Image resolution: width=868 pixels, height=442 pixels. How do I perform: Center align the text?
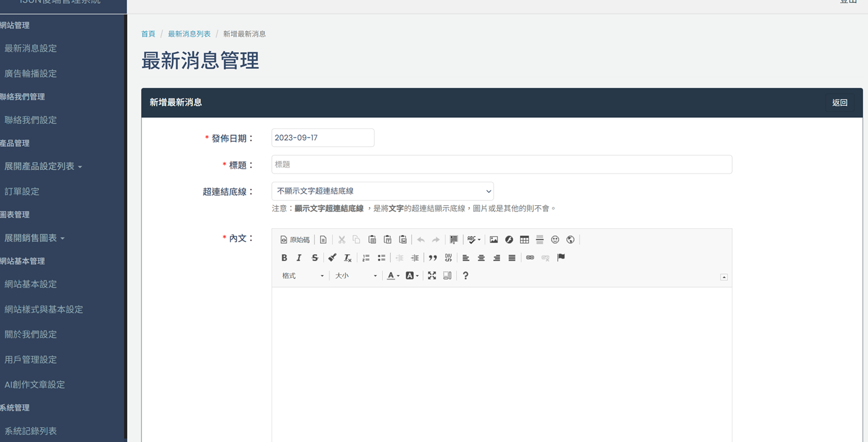pos(481,258)
